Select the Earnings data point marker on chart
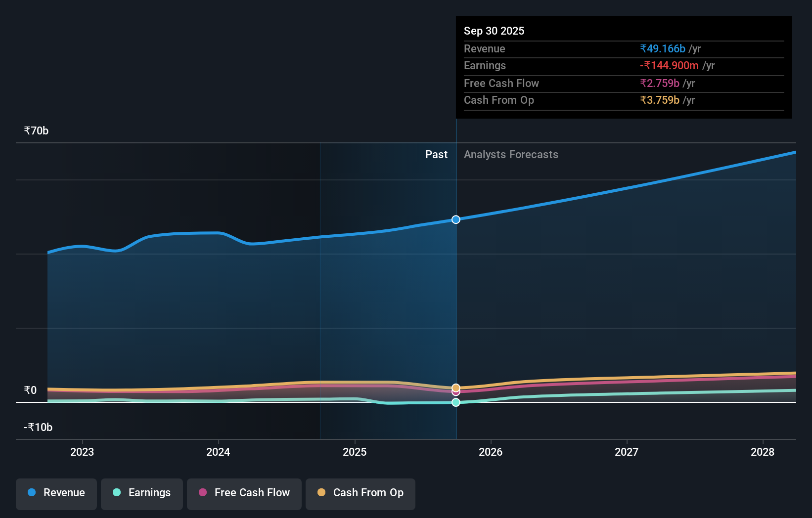 tap(455, 402)
